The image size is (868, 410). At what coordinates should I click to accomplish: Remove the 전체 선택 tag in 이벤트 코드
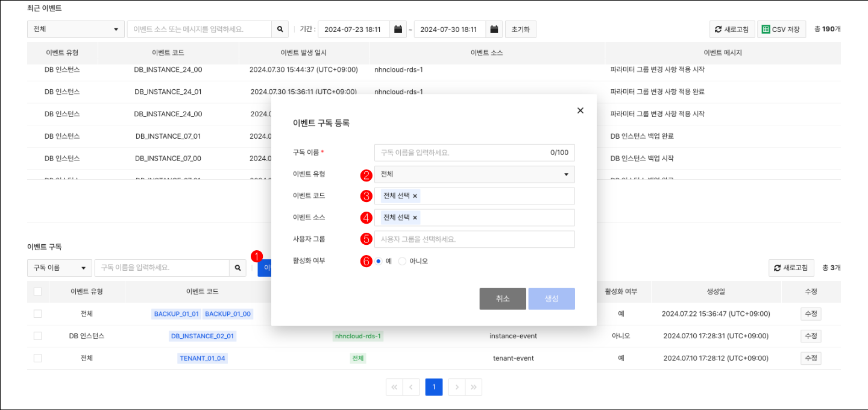click(415, 196)
